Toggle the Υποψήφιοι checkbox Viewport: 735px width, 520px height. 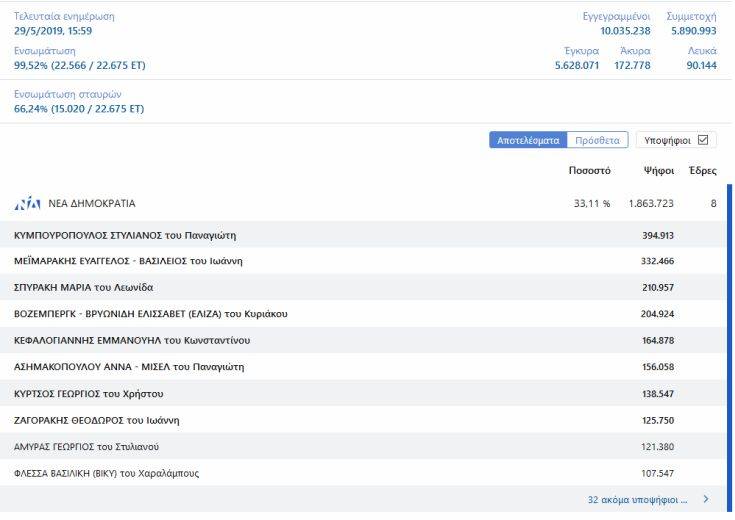tap(702, 140)
